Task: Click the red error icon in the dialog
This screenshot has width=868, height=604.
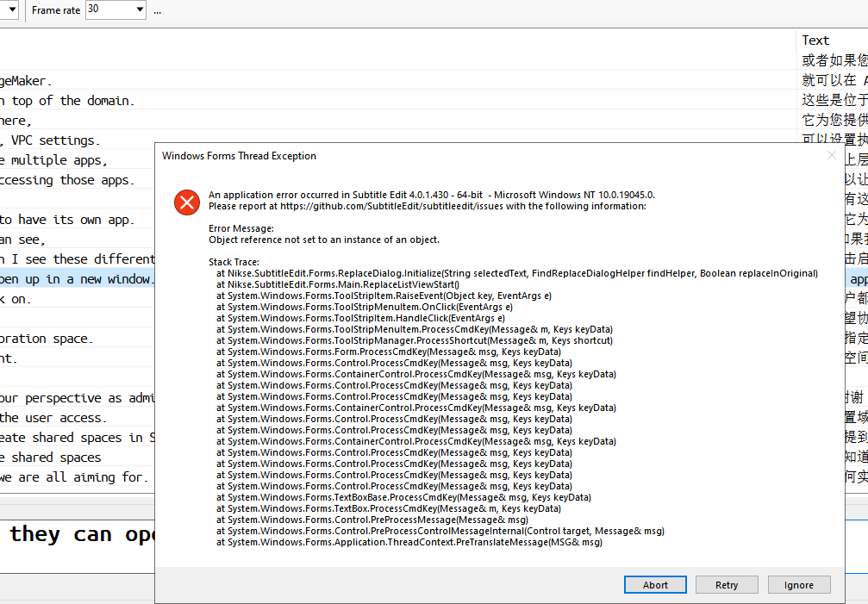Action: [x=187, y=202]
